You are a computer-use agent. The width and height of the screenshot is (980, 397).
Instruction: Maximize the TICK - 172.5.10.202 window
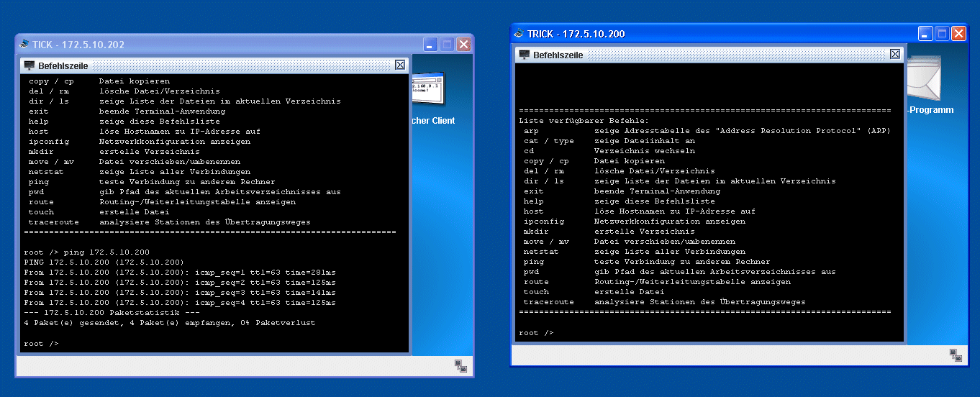coord(447,45)
